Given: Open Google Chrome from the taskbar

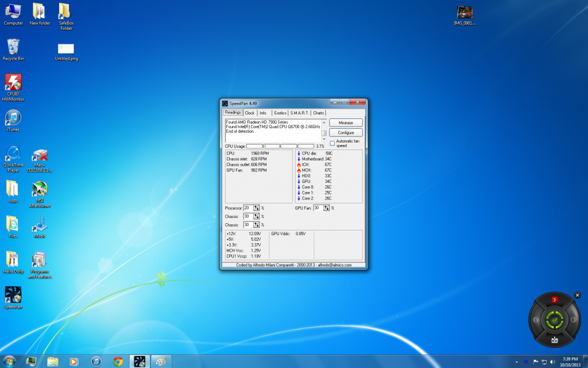Looking at the screenshot, I should 118,361.
